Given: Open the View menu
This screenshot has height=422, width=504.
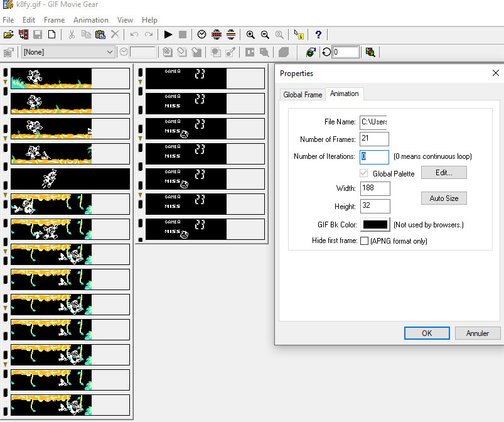Looking at the screenshot, I should 125,20.
